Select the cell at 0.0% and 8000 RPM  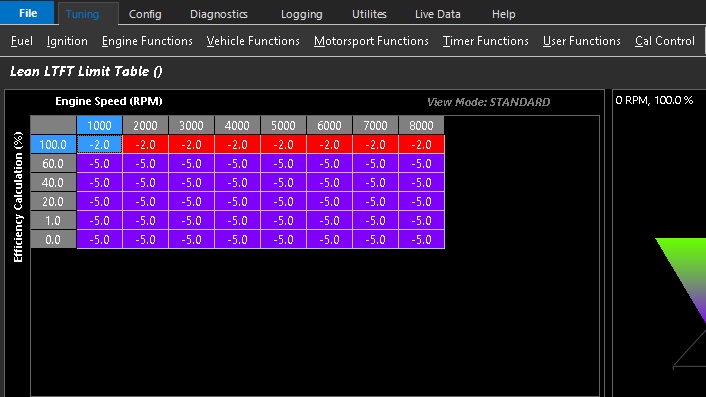421,239
